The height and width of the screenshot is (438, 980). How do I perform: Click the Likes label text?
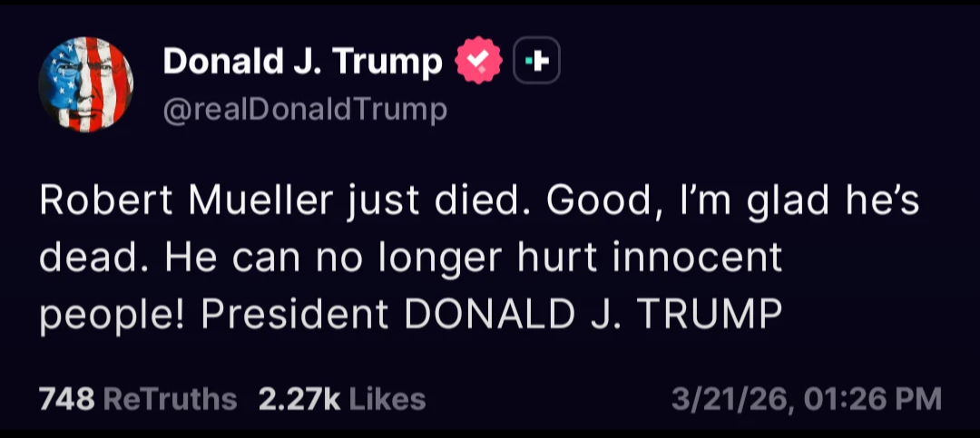pos(387,398)
